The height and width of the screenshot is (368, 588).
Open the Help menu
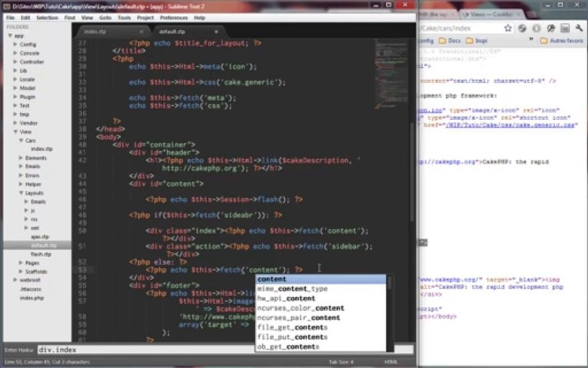tap(200, 18)
